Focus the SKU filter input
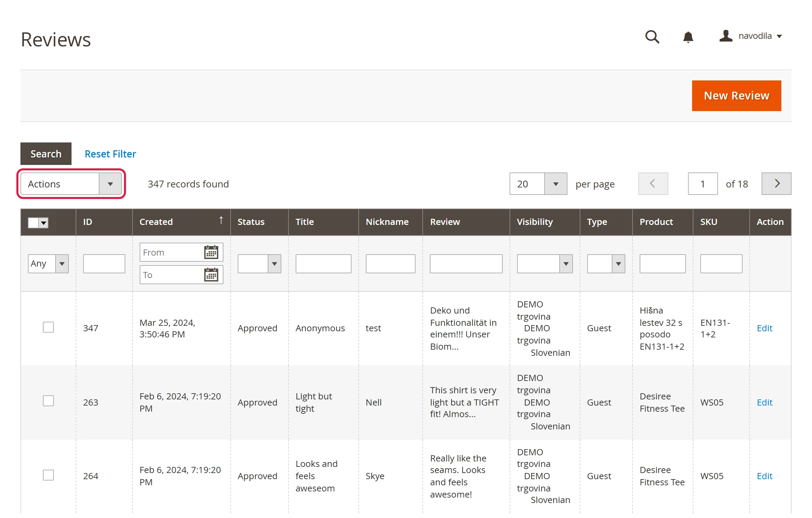812x518 pixels. (721, 263)
